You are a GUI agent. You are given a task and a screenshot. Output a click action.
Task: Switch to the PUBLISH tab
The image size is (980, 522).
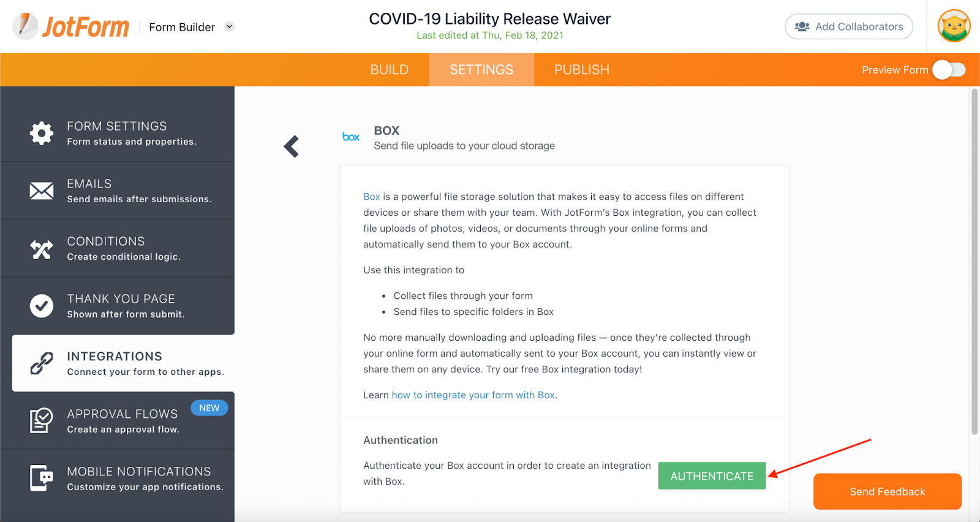point(581,70)
